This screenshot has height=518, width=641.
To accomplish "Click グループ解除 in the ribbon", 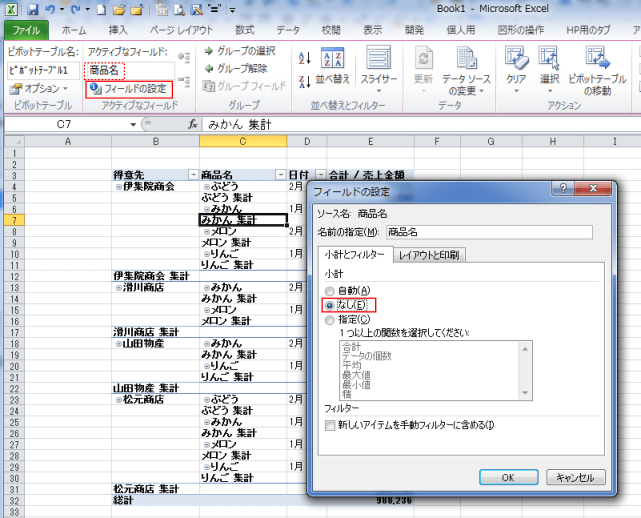I will click(236, 68).
